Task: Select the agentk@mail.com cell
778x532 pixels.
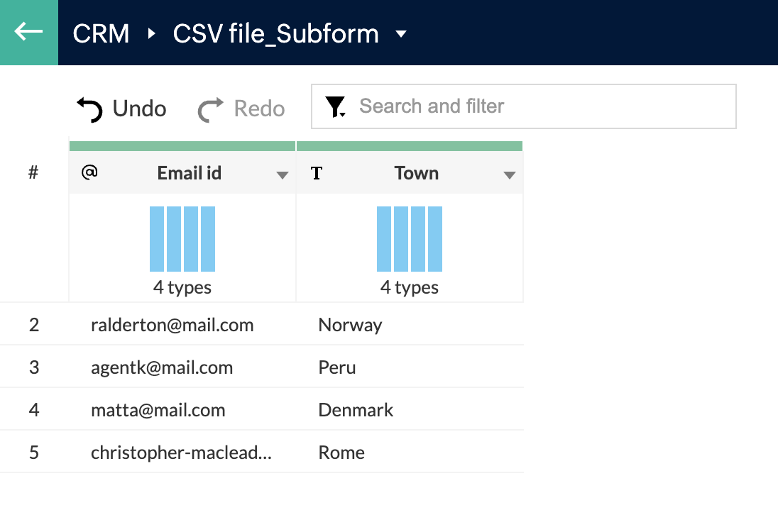Action: [x=182, y=367]
